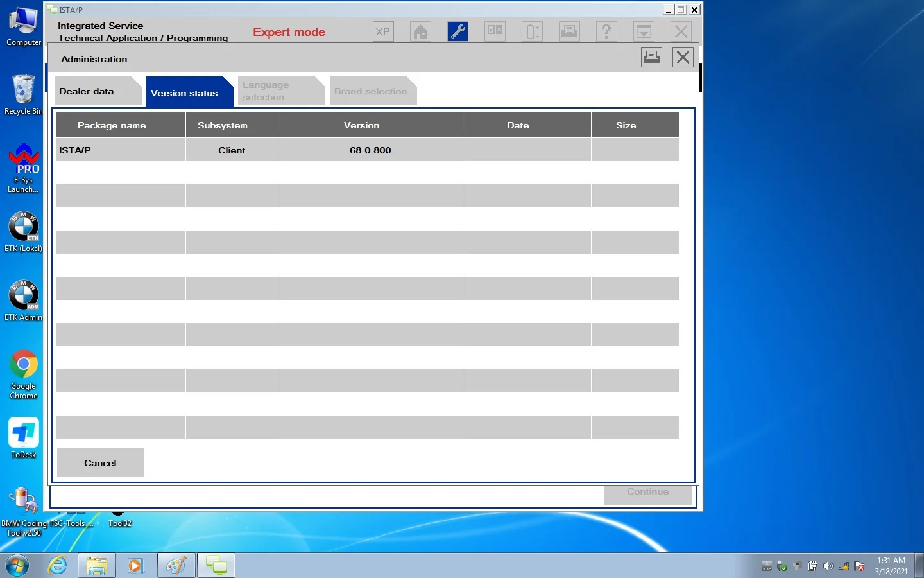This screenshot has width=924, height=578.
Task: Select the wrench Administration icon
Action: pos(458,31)
